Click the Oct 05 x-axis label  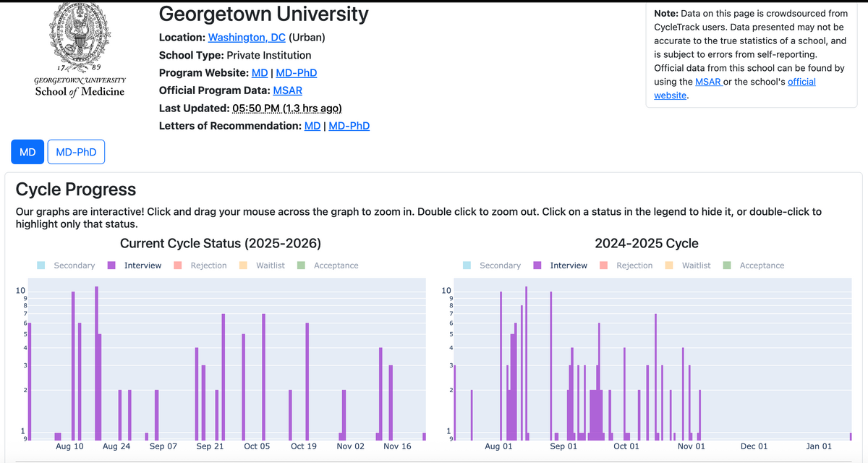point(257,446)
